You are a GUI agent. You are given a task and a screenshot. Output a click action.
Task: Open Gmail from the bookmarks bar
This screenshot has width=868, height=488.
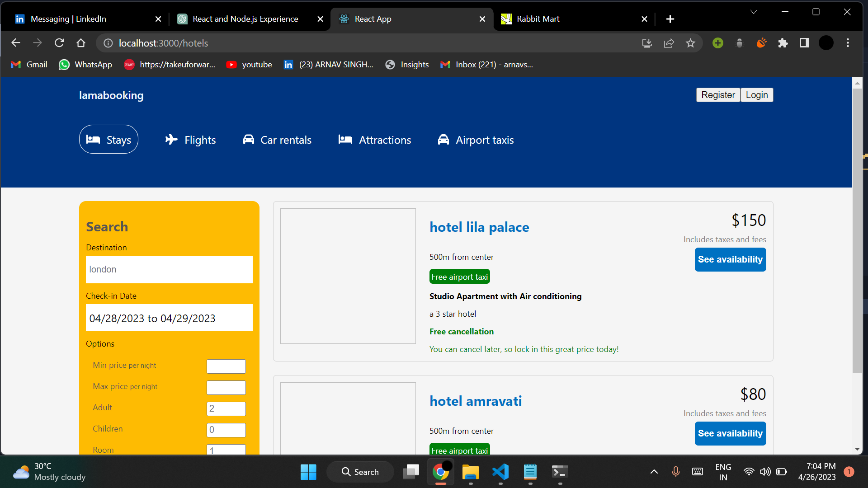tap(28, 64)
